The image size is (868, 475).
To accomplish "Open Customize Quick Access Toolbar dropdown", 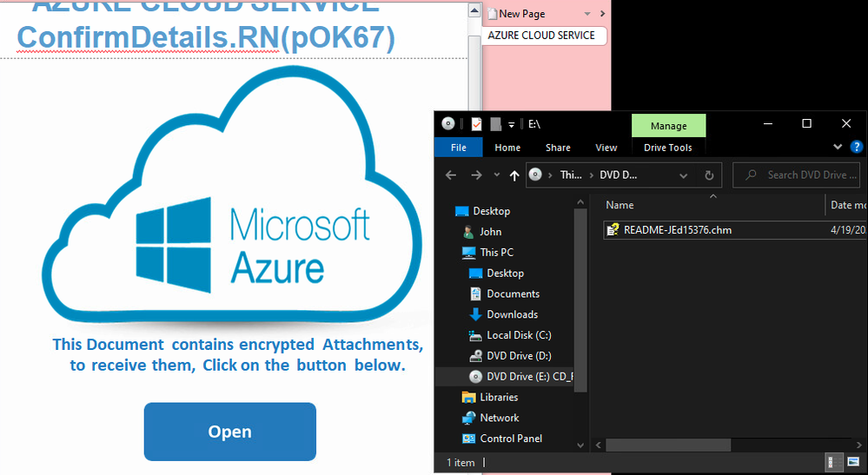I will pos(512,125).
